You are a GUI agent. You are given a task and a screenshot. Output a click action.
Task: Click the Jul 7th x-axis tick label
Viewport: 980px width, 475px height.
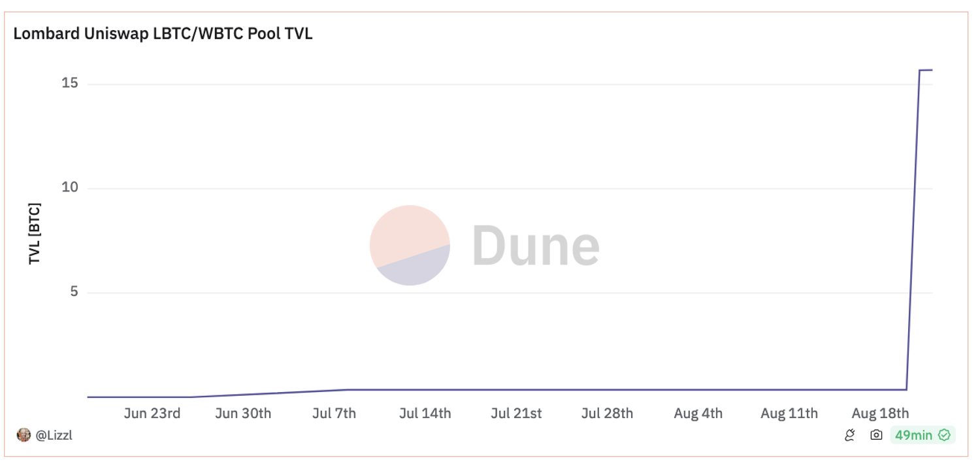334,414
